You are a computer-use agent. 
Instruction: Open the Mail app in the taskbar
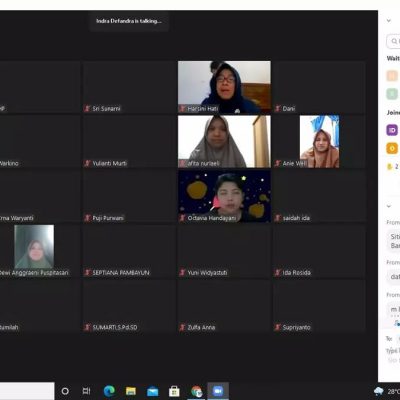[x=152, y=391]
